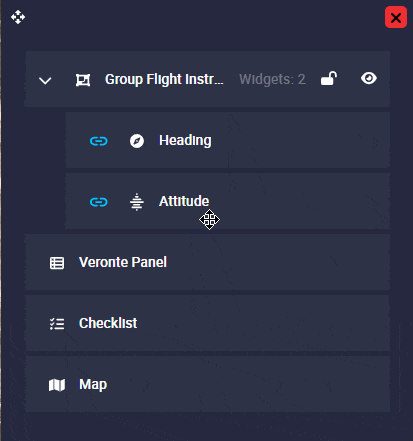Image resolution: width=413 pixels, height=441 pixels.
Task: Click the blue link icon on Attitude row
Action: [x=99, y=202]
